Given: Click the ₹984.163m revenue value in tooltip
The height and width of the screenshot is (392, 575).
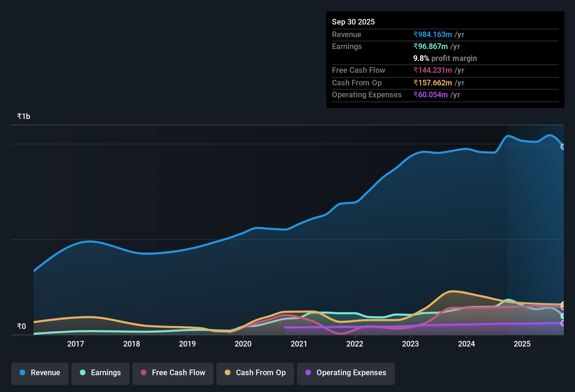Looking at the screenshot, I should click(x=433, y=34).
